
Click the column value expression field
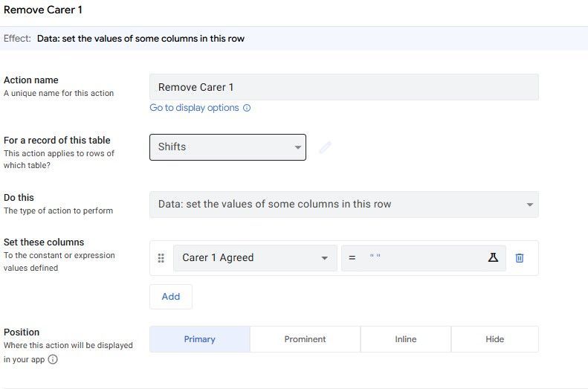pos(424,258)
